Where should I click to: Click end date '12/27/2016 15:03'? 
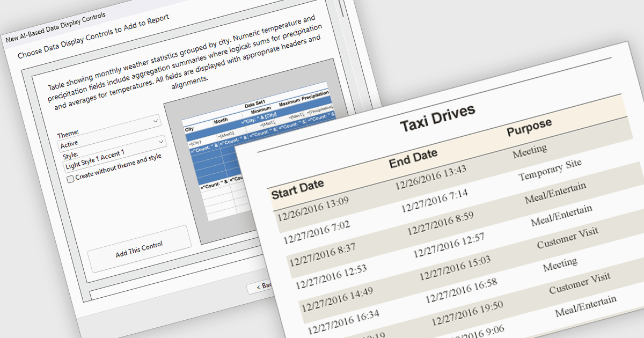[x=455, y=267]
